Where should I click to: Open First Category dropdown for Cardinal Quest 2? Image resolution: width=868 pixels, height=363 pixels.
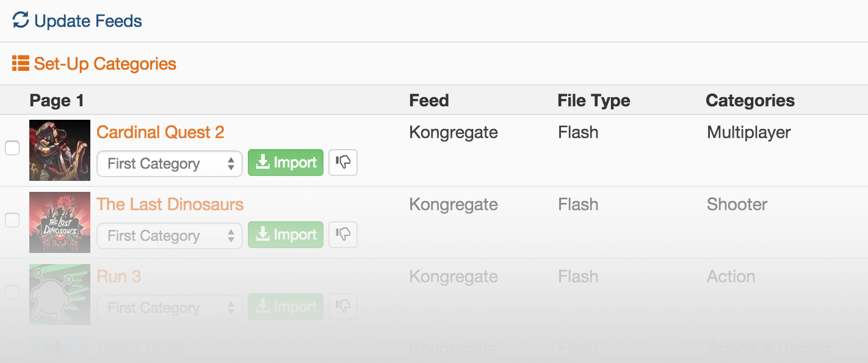170,164
